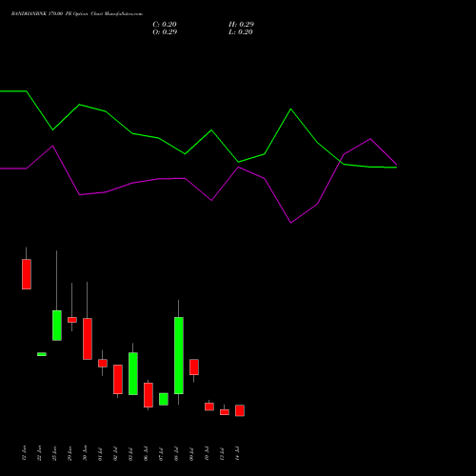Click the '30 Jun' date label
Image resolution: width=476 pixels, height=476 pixels.
(x=85, y=453)
